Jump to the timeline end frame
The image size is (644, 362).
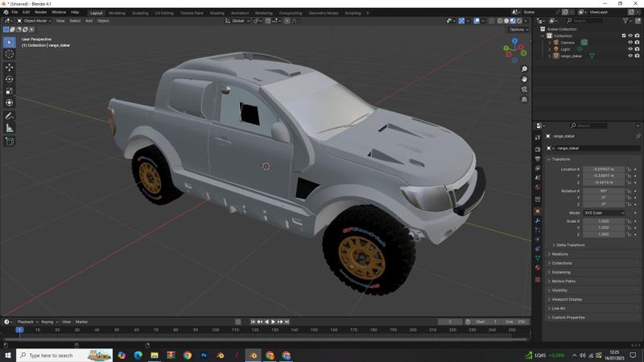287,322
